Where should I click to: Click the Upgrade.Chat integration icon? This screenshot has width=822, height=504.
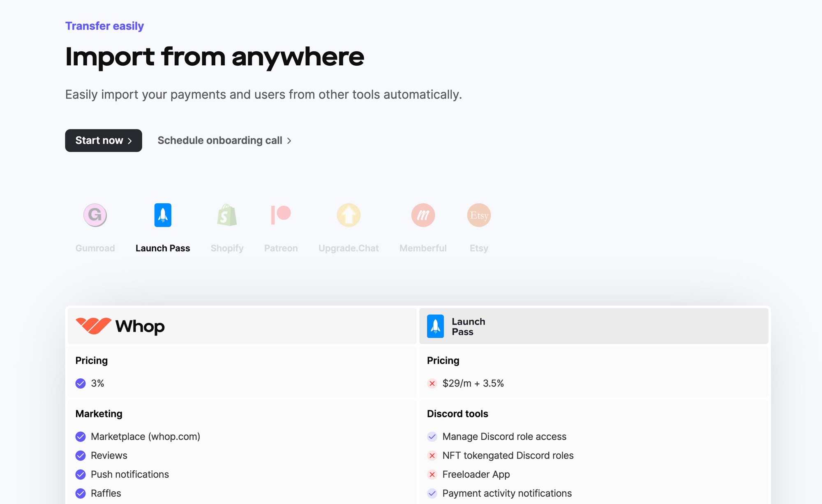coord(348,215)
